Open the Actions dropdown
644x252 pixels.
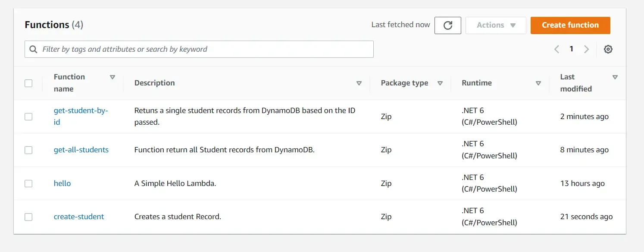[x=495, y=25]
